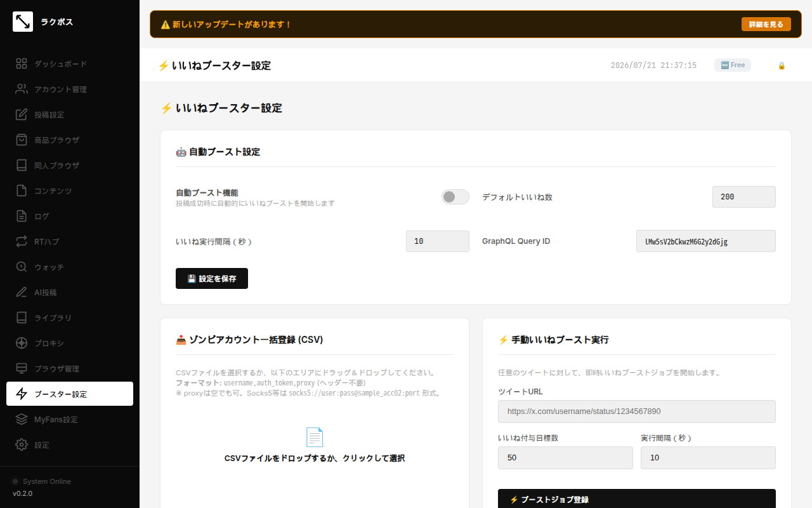
Task: Select 投稿設定 in sidebar
Action: (x=70, y=114)
